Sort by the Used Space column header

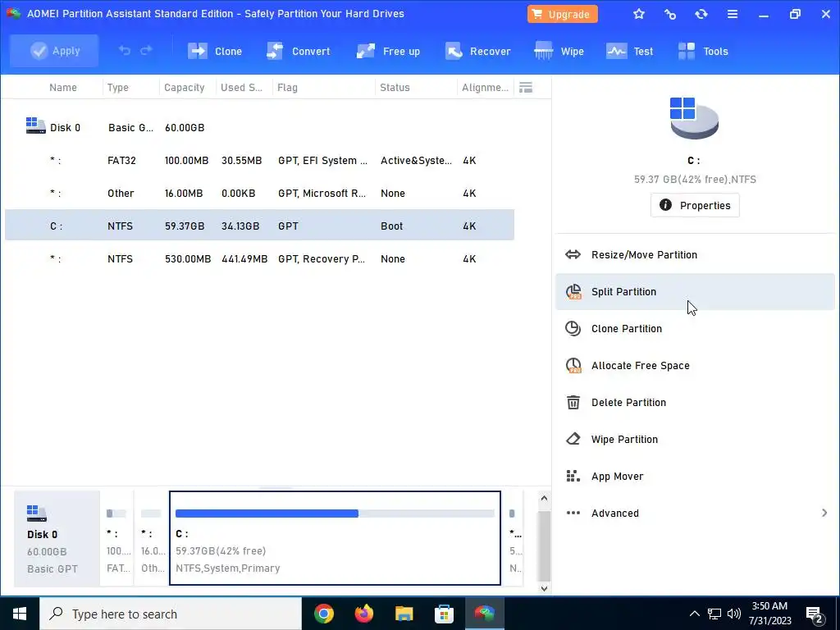(242, 87)
